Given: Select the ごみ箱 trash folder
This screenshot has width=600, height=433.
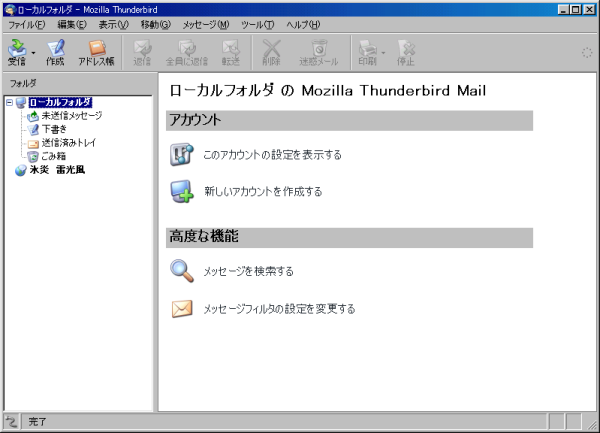Looking at the screenshot, I should coord(54,156).
